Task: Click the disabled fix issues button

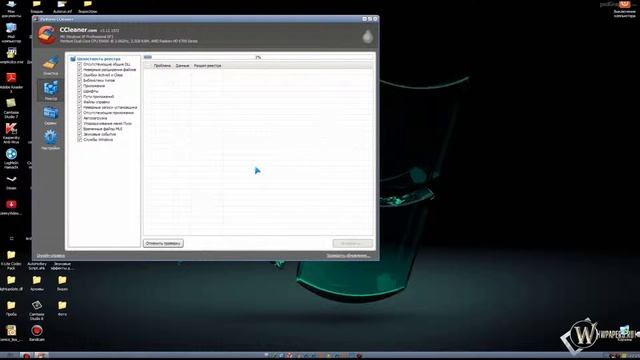Action: [x=353, y=243]
